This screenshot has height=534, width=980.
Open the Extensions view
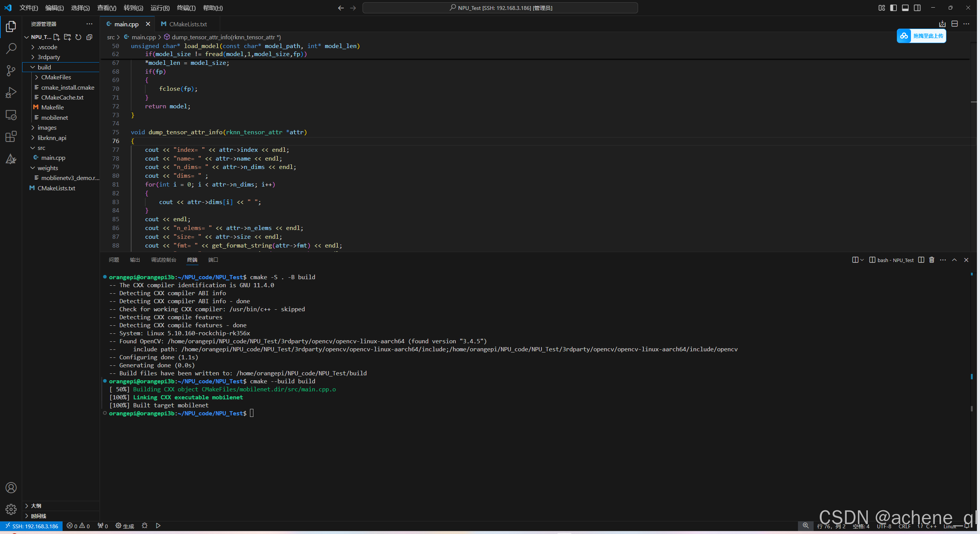(11, 137)
